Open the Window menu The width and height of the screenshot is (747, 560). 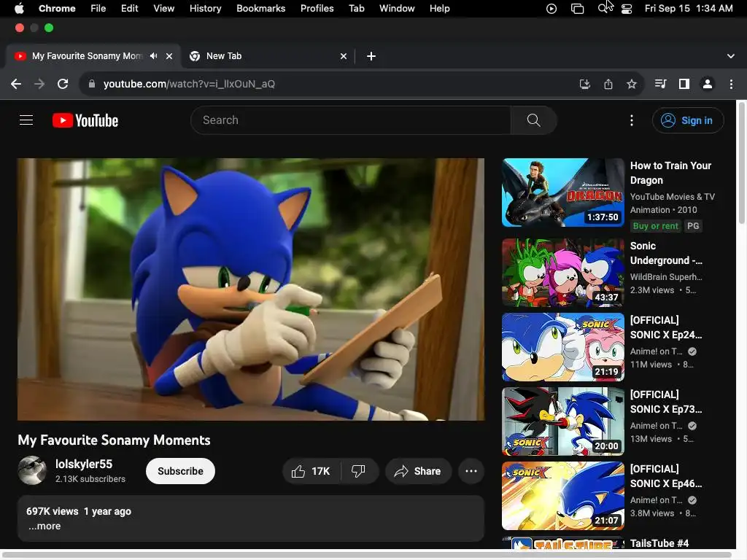click(397, 9)
